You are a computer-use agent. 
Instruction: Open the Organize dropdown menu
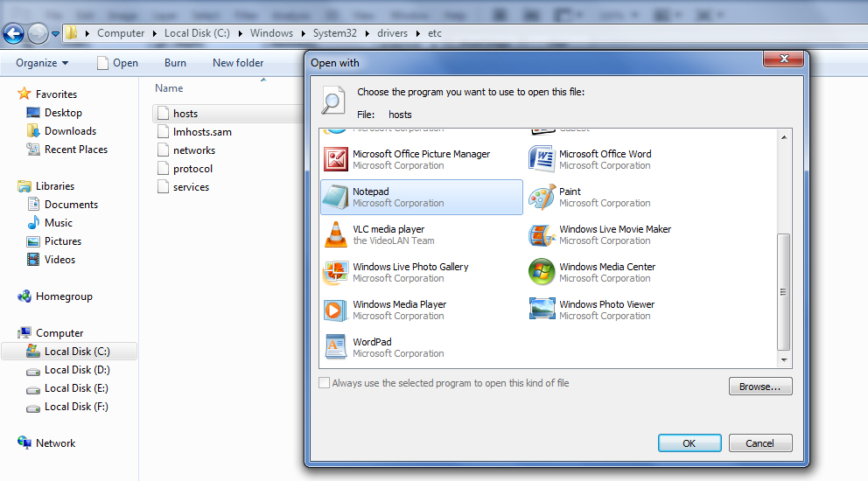point(42,63)
